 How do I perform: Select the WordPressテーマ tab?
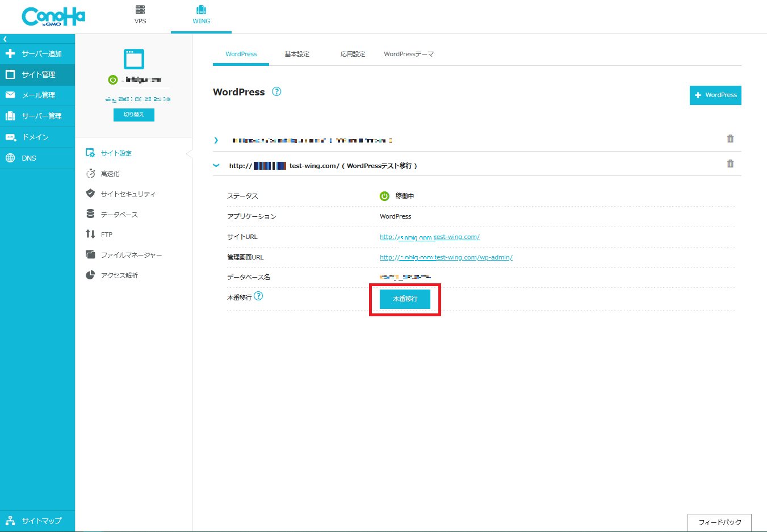click(409, 55)
